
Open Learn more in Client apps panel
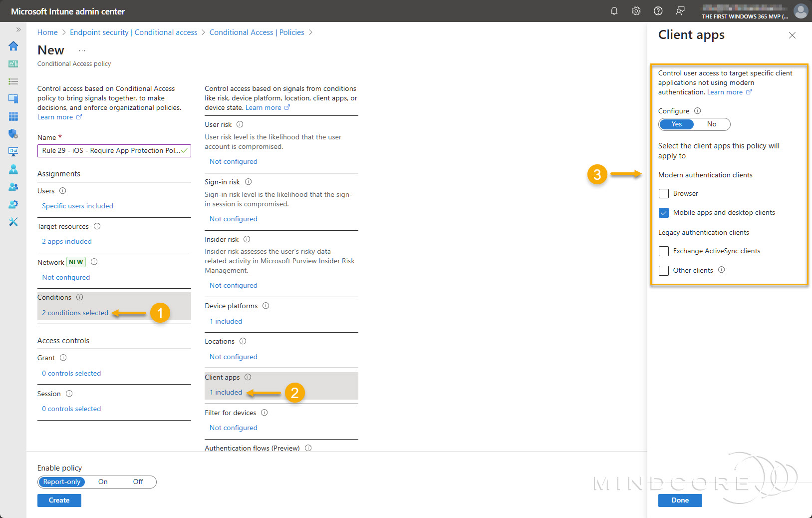pyautogui.click(x=729, y=92)
